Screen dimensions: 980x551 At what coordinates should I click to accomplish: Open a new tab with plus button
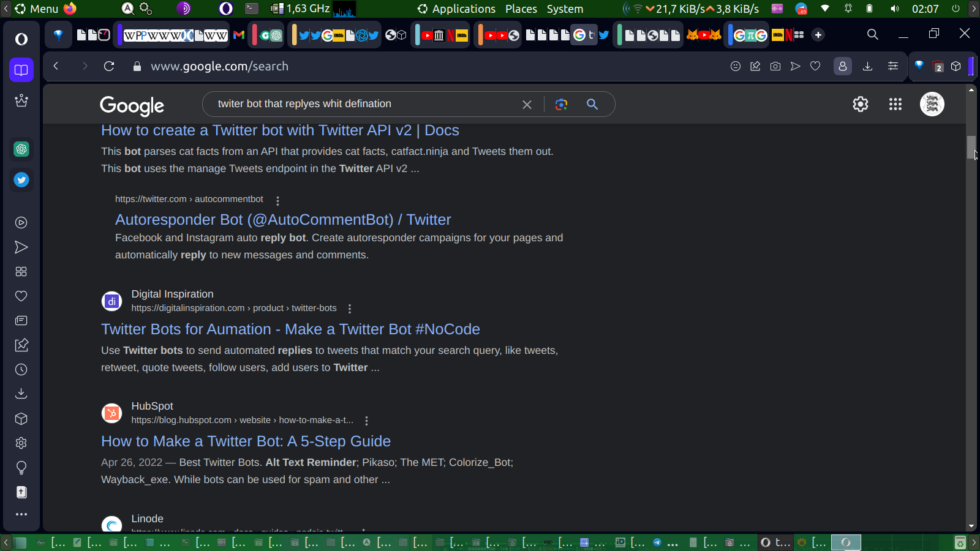click(818, 35)
